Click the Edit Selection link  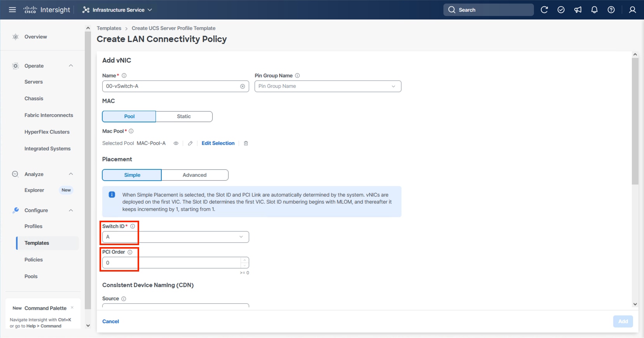218,143
